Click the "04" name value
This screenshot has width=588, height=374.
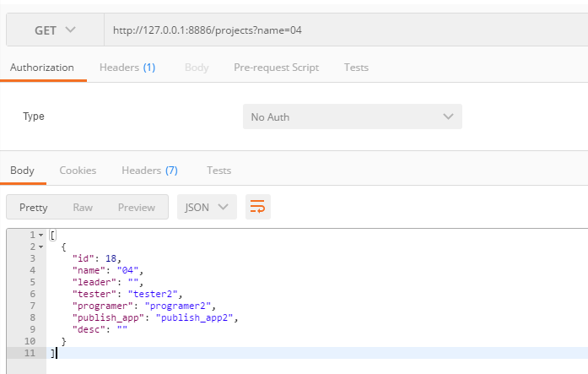[x=127, y=270]
